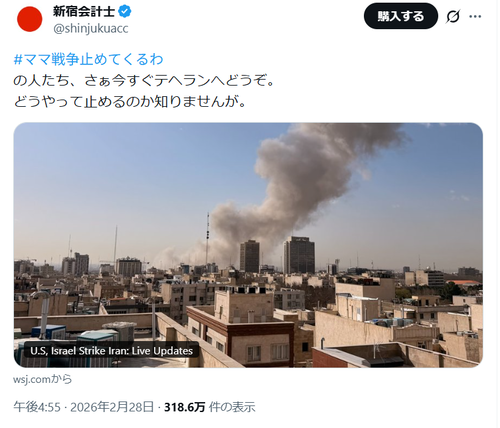Open the three-dot more options menu
This screenshot has height=428, width=500.
(x=475, y=16)
